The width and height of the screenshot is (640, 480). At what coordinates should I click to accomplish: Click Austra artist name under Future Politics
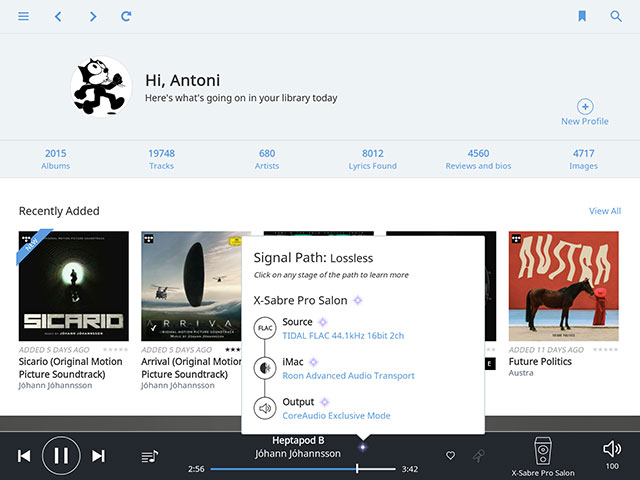(x=521, y=373)
